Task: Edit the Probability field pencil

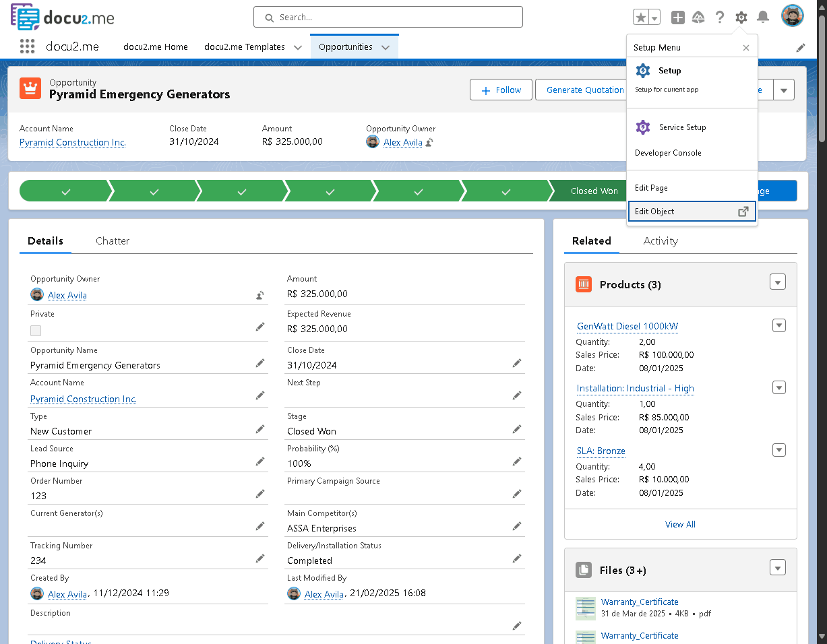Action: [x=517, y=461]
